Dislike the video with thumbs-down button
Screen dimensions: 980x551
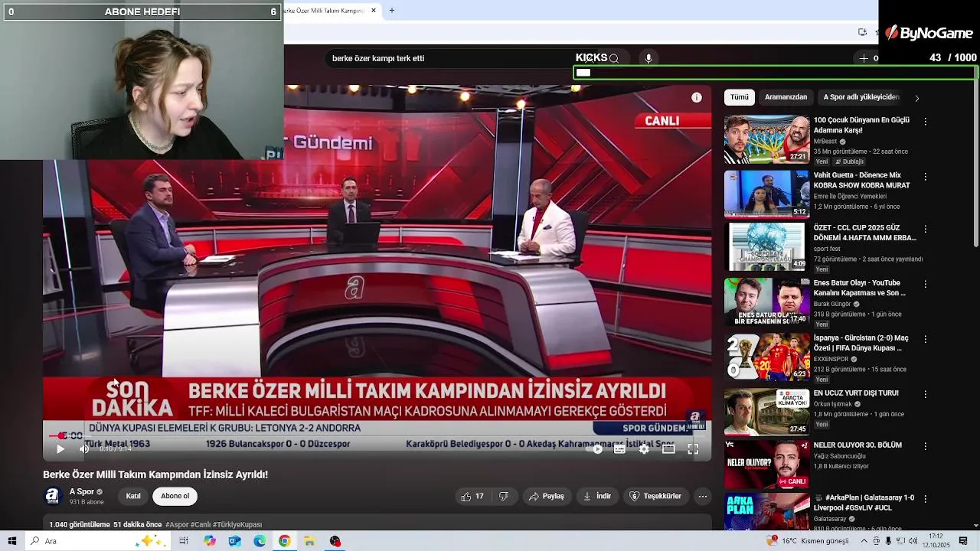504,496
